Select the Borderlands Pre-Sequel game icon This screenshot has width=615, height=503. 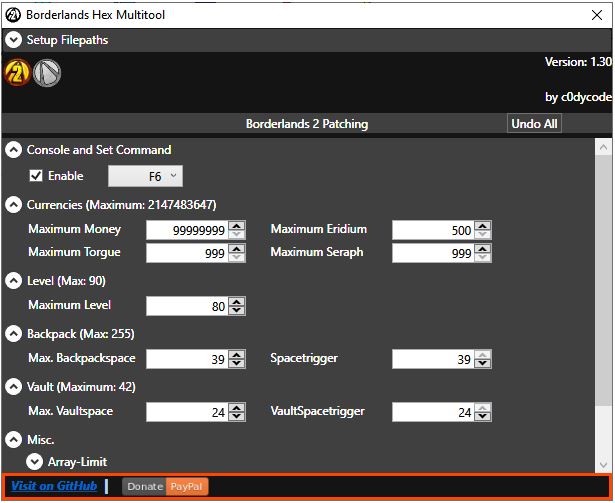coord(47,73)
